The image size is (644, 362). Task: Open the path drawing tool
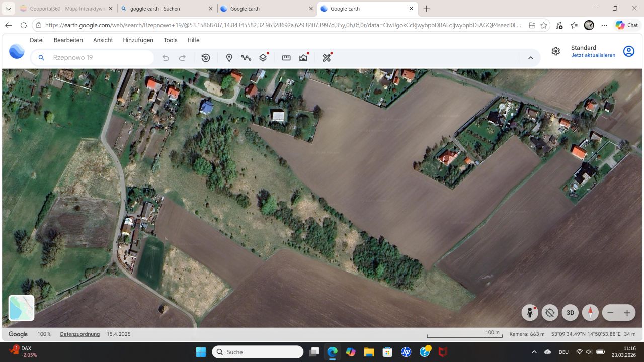coord(246,58)
